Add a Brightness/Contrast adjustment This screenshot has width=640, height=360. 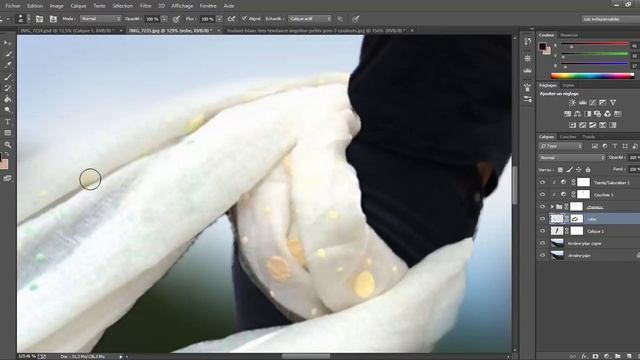pos(572,102)
